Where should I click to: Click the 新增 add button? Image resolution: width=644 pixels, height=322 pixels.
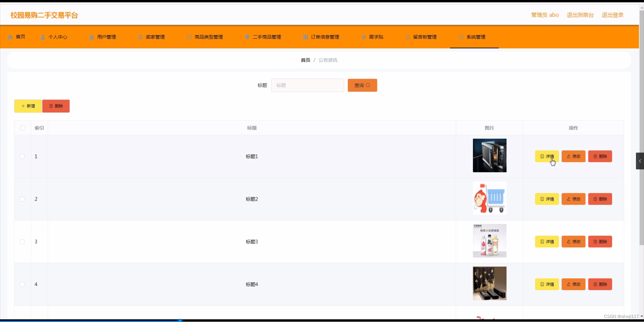tap(28, 106)
